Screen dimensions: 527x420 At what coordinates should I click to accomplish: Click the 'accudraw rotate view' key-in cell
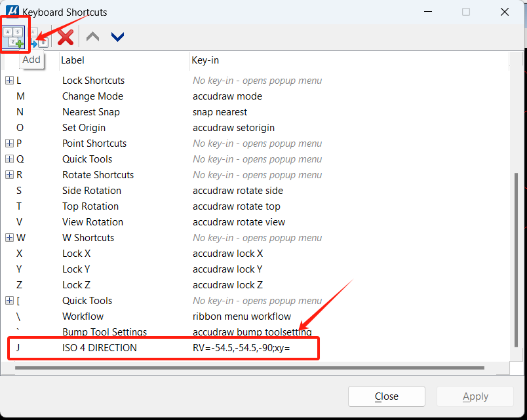tap(239, 222)
